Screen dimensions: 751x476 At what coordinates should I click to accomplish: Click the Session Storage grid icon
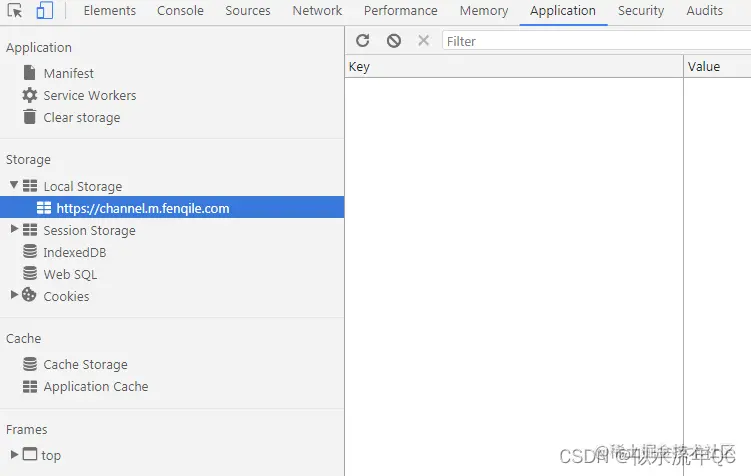pos(30,229)
